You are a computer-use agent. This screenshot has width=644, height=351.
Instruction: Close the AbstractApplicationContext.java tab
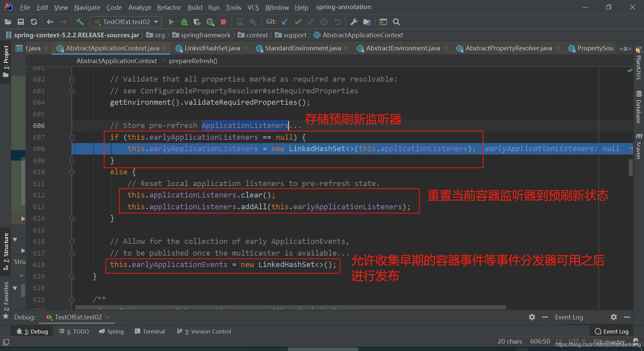pos(165,48)
